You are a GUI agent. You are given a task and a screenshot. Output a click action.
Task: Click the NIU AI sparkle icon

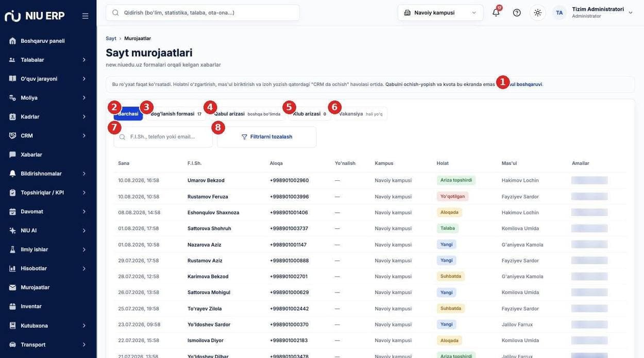(x=12, y=231)
